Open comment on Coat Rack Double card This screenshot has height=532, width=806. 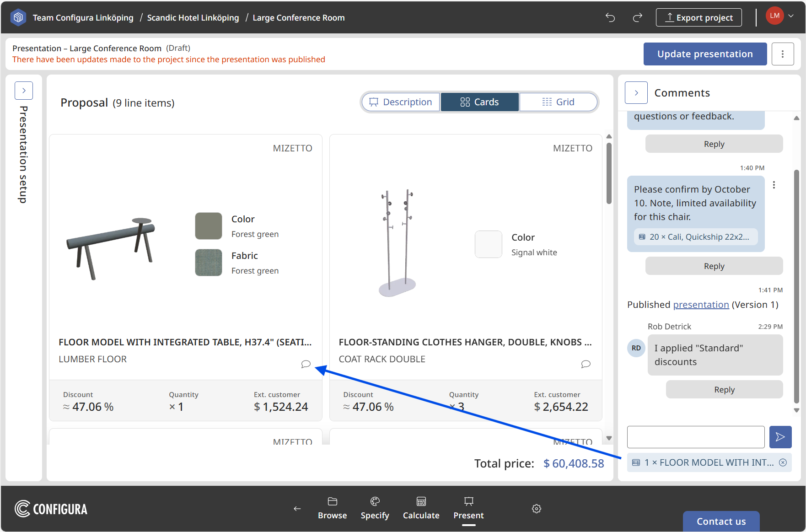point(586,364)
